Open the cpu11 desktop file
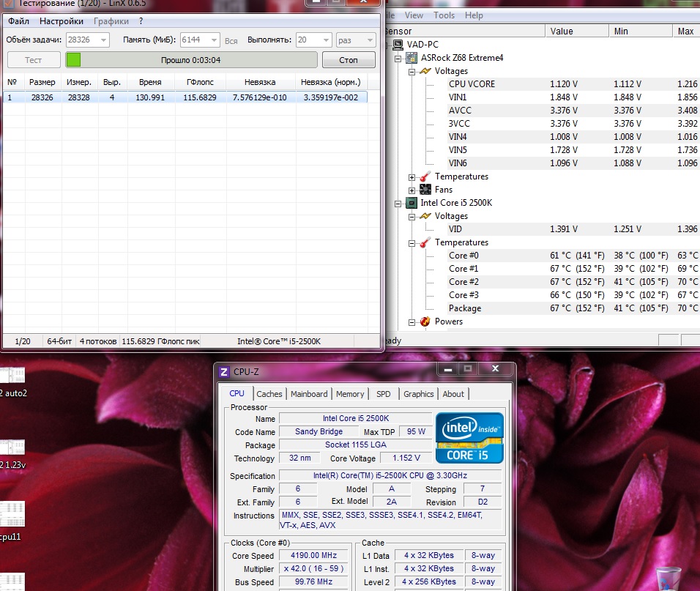Image resolution: width=700 pixels, height=591 pixels. click(12, 521)
